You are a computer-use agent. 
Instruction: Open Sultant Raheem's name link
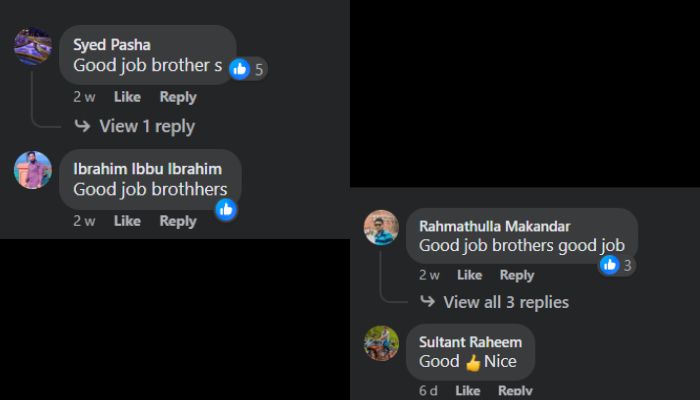click(x=470, y=342)
